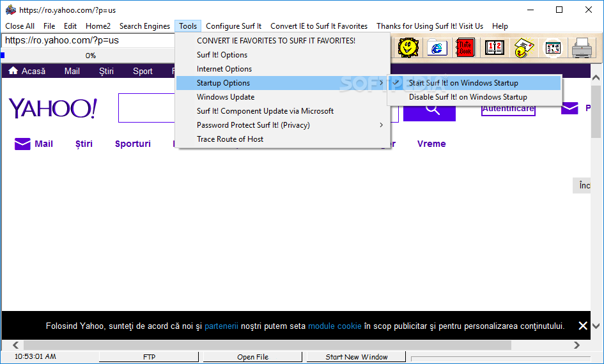Open the Home2 menu
This screenshot has width=604, height=364.
tap(98, 26)
